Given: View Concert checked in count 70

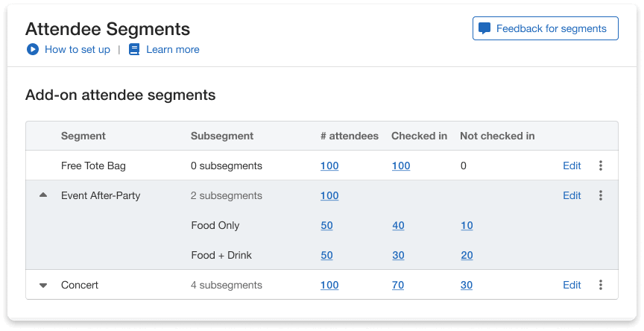Looking at the screenshot, I should point(398,285).
